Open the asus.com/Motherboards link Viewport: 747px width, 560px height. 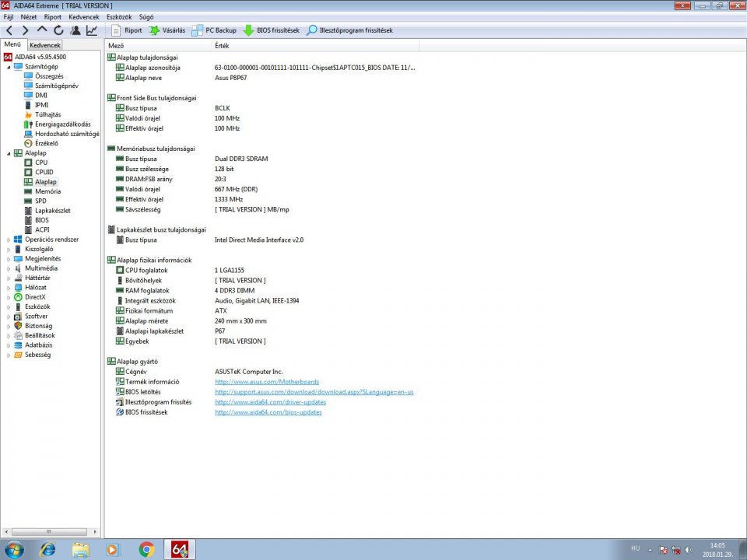(267, 382)
